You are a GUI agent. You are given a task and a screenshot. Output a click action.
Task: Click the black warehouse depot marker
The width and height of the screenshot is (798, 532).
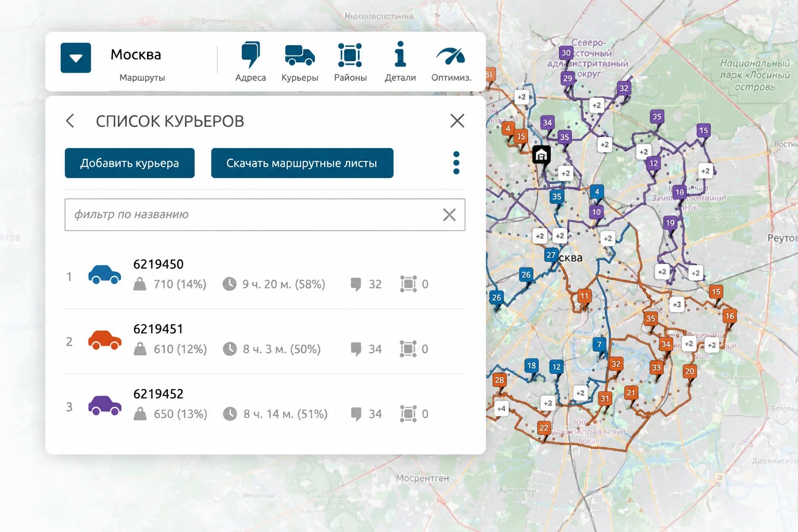coord(541,155)
